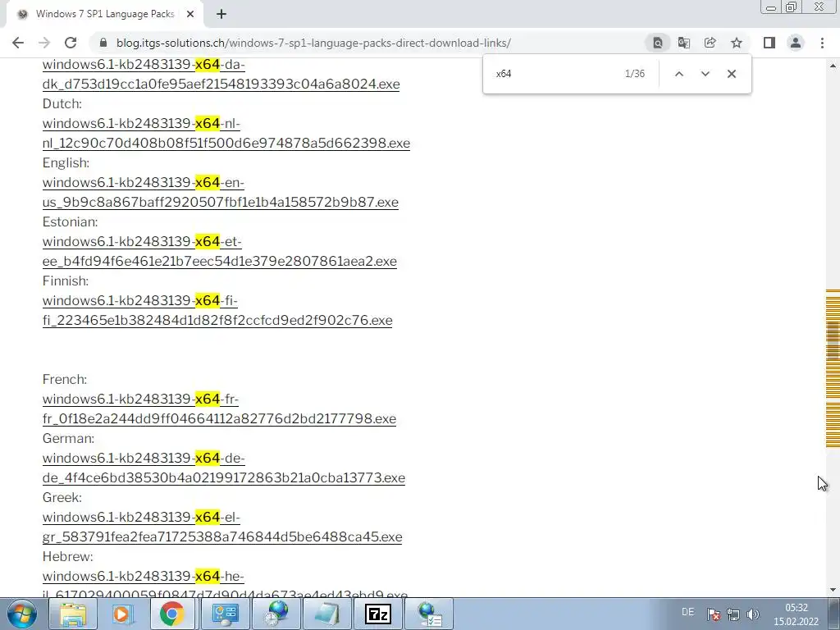Switch to Google Chrome in the taskbar
Image resolution: width=840 pixels, height=630 pixels.
tap(172, 614)
